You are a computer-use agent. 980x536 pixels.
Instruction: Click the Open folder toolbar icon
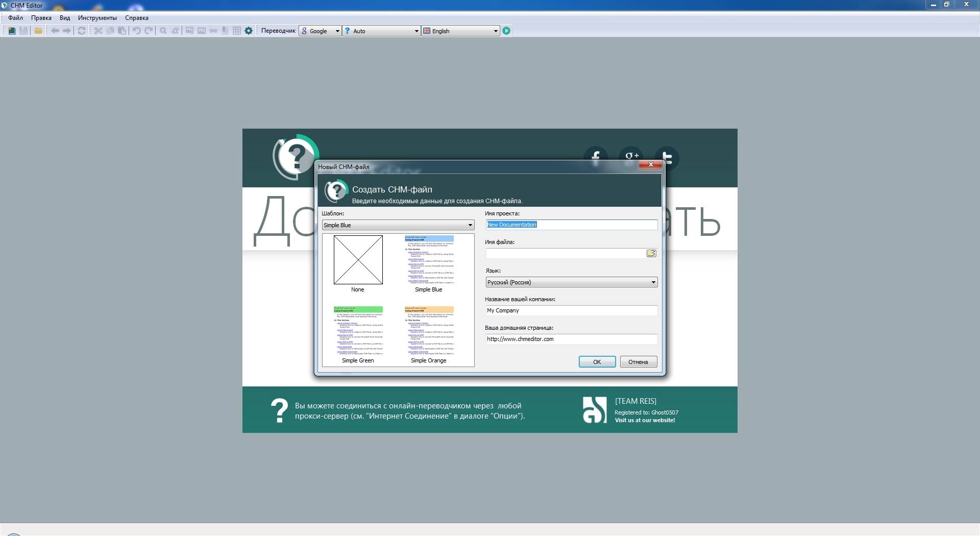click(38, 31)
